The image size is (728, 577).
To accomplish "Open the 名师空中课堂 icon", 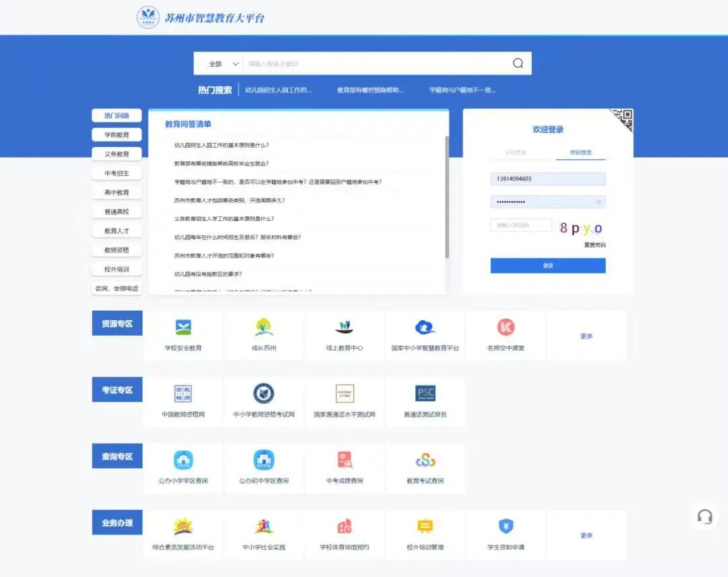I will (x=506, y=328).
